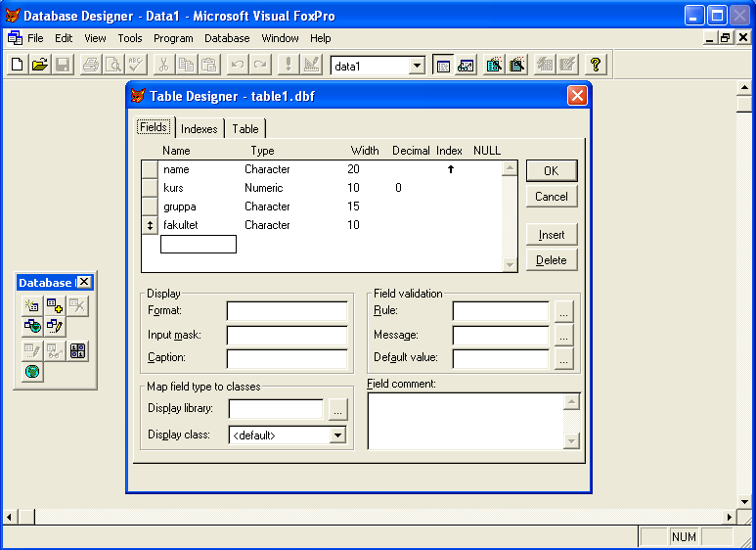The image size is (756, 550).
Task: Click the Redo arrow icon
Action: click(x=260, y=65)
